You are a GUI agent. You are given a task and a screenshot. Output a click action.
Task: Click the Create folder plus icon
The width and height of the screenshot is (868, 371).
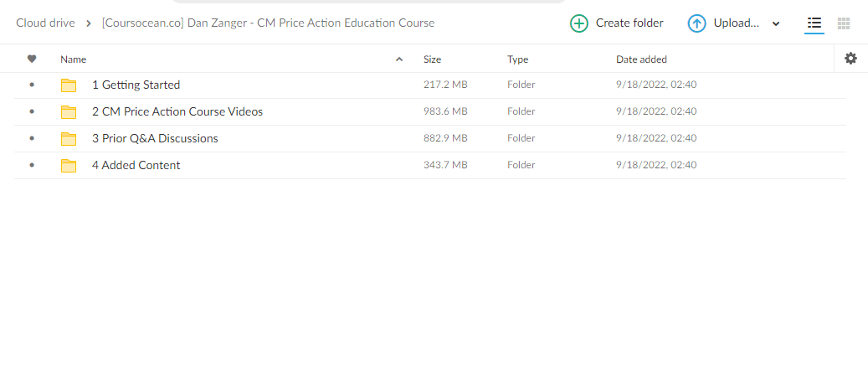pyautogui.click(x=579, y=23)
